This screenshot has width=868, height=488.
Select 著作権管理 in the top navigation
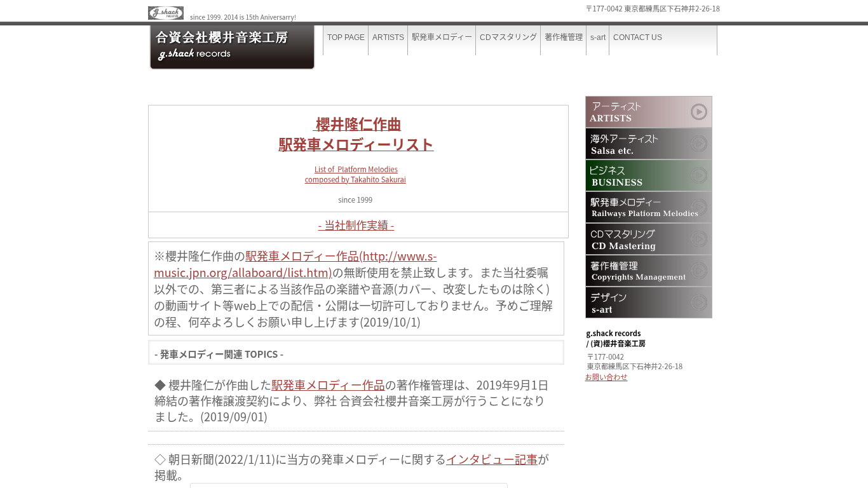tap(564, 37)
